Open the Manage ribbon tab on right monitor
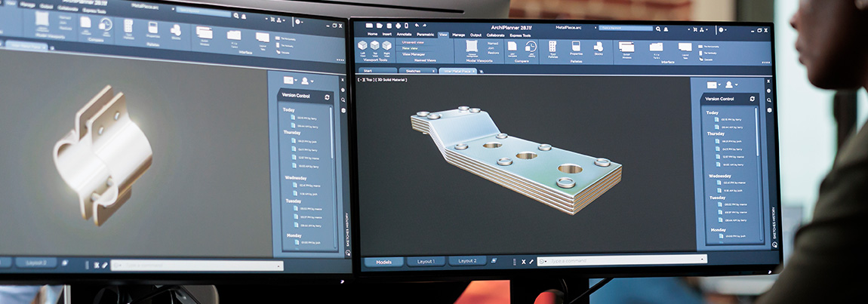This screenshot has width=868, height=304. (x=458, y=35)
